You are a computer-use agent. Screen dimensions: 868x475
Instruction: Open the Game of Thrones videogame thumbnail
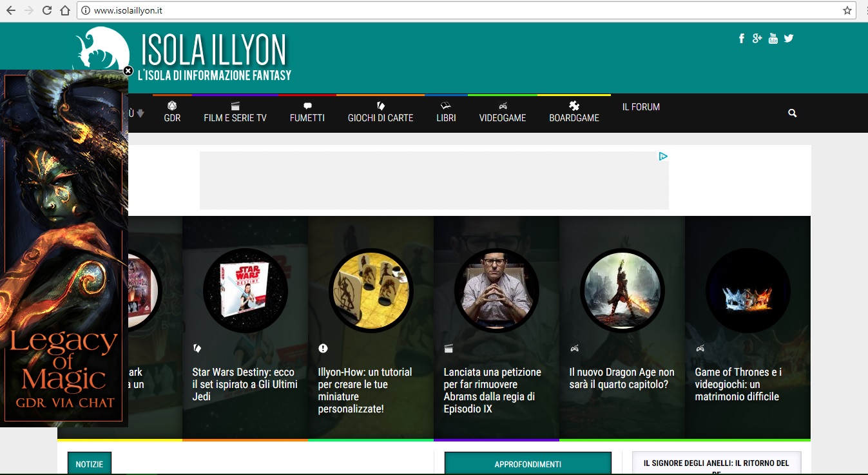[748, 291]
